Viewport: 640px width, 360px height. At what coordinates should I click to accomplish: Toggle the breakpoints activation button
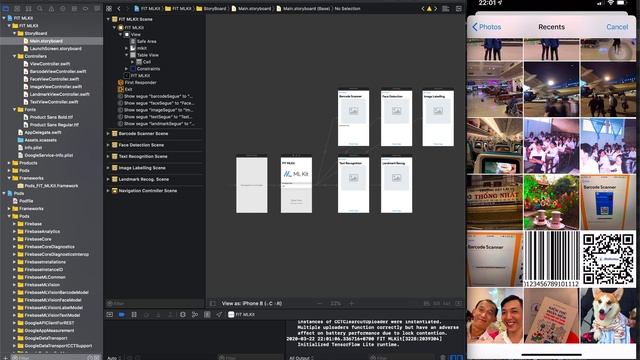pos(122,314)
